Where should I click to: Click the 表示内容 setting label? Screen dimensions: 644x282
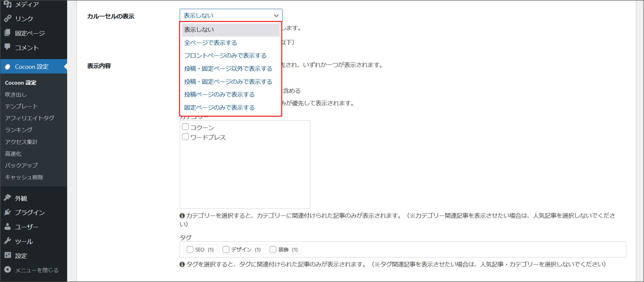99,66
